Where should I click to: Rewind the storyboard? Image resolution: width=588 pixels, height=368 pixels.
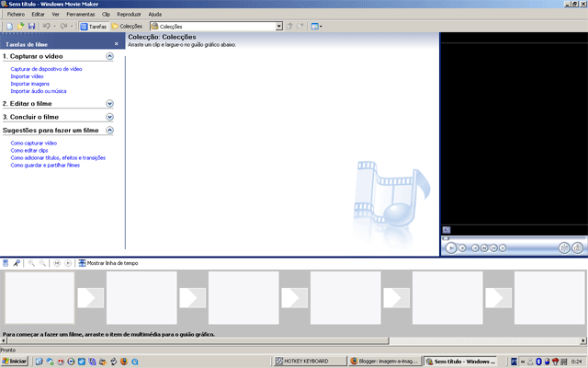(57, 263)
